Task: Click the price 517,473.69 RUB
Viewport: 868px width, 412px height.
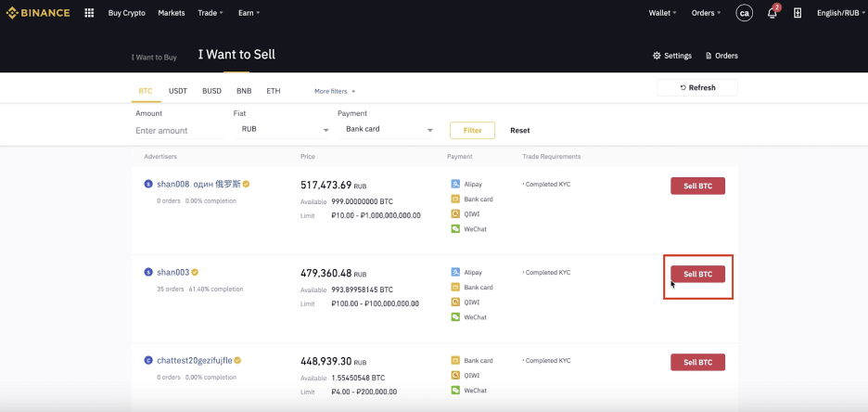Action: point(333,185)
